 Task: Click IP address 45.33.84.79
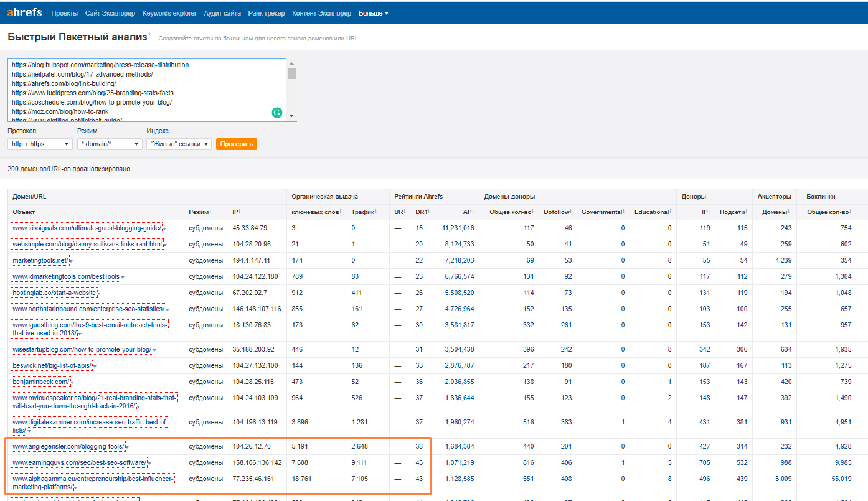250,228
